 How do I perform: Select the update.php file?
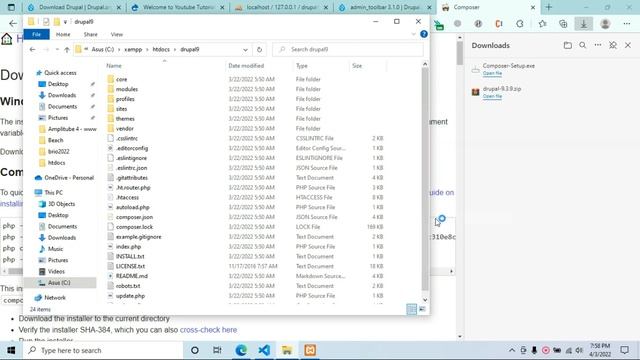click(130, 296)
